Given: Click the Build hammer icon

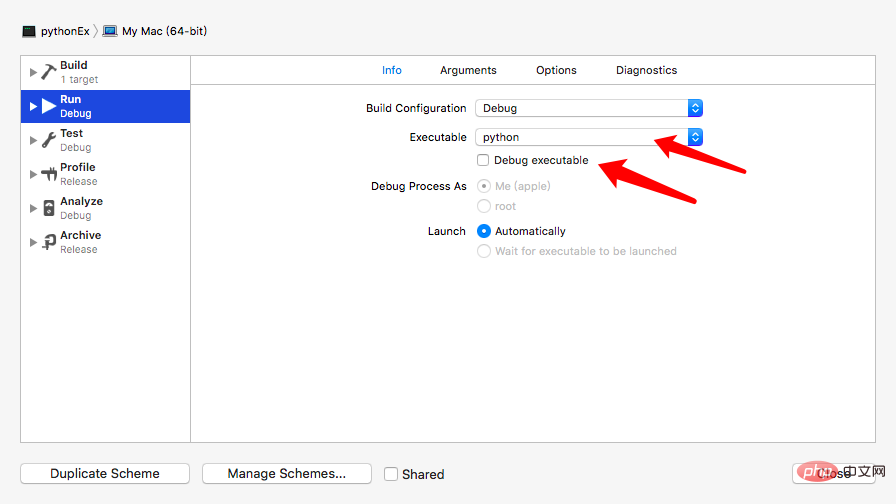Looking at the screenshot, I should (49, 72).
